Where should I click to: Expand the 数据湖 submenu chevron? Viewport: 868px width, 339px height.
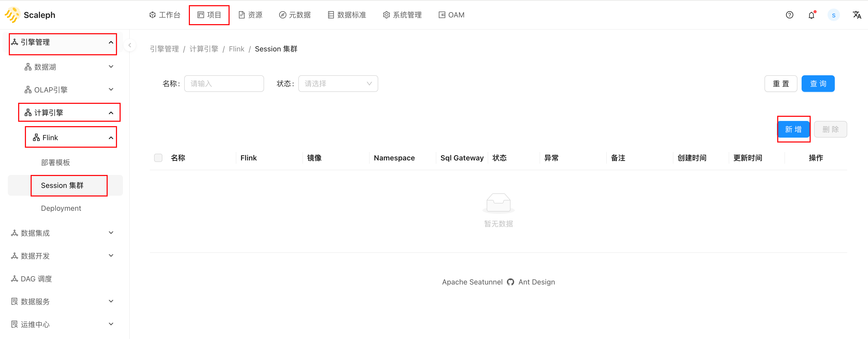pos(111,67)
